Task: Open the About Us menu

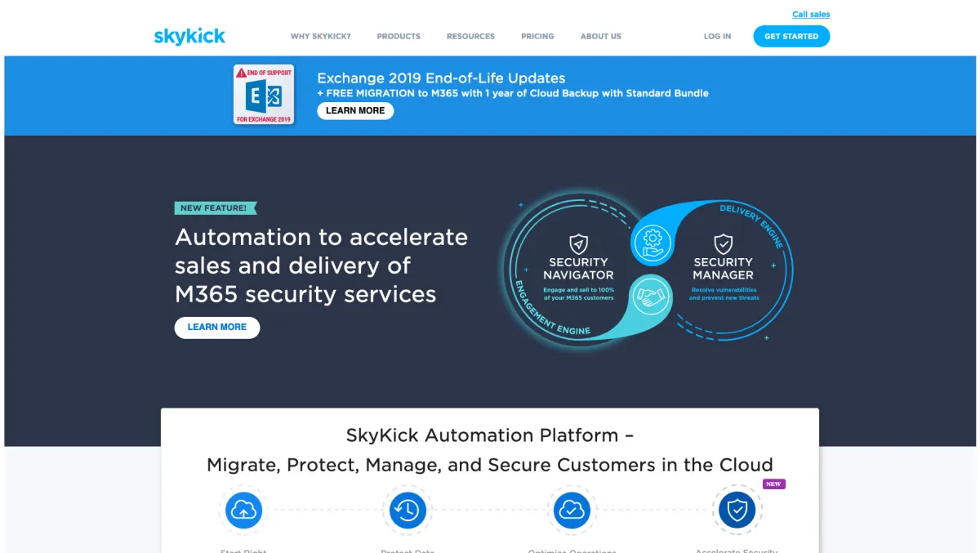Action: [x=601, y=37]
